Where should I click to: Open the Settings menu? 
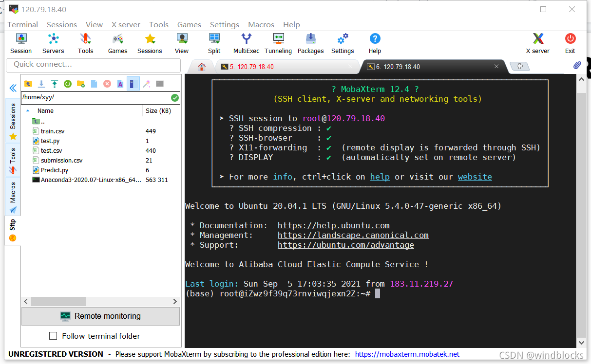click(225, 24)
